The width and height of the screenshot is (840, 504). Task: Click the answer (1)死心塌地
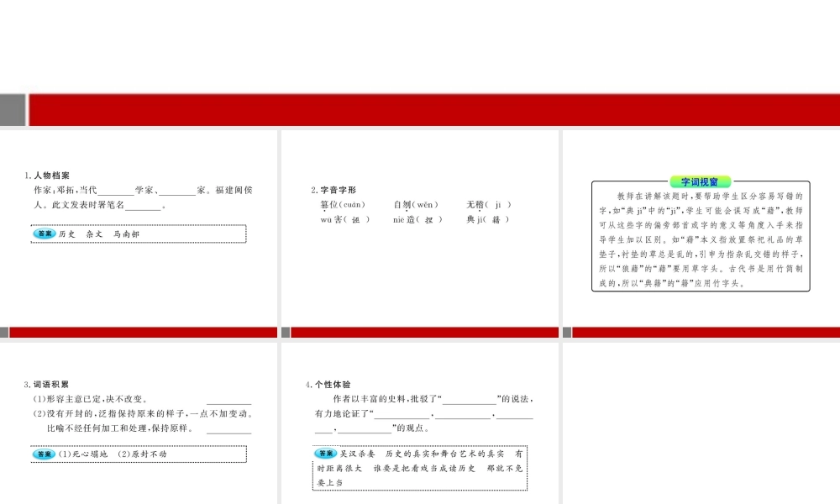click(83, 454)
